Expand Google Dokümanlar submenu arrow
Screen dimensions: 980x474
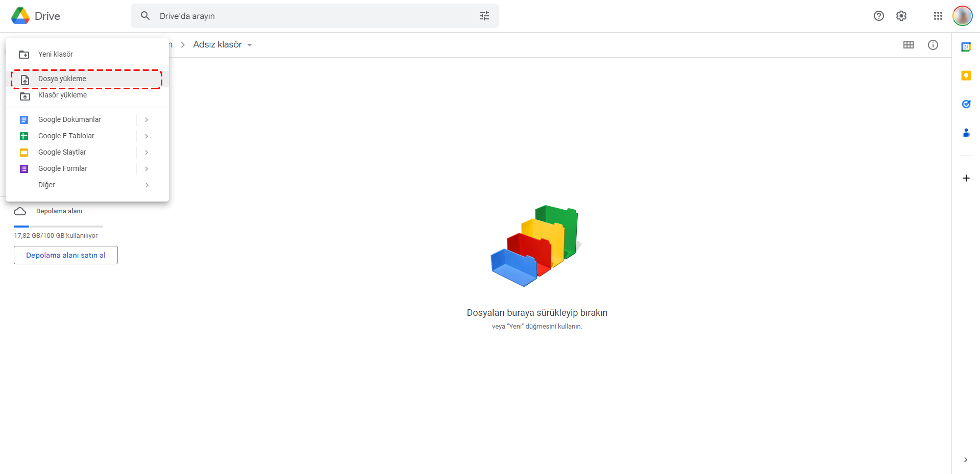(x=146, y=119)
